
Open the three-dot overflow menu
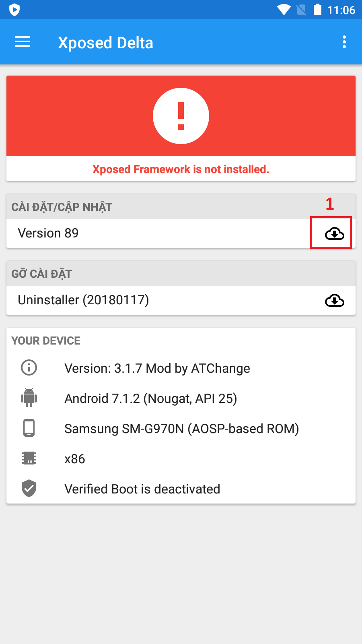point(344,42)
